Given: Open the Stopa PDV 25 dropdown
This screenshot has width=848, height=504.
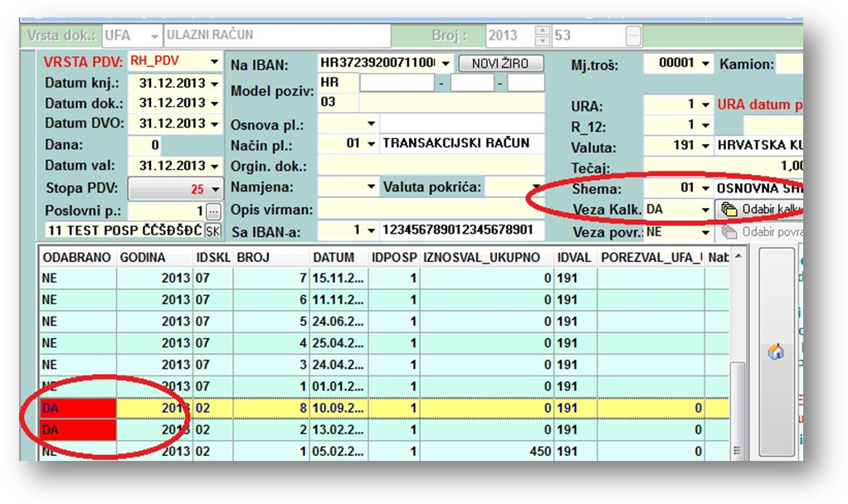Looking at the screenshot, I should pos(215,189).
